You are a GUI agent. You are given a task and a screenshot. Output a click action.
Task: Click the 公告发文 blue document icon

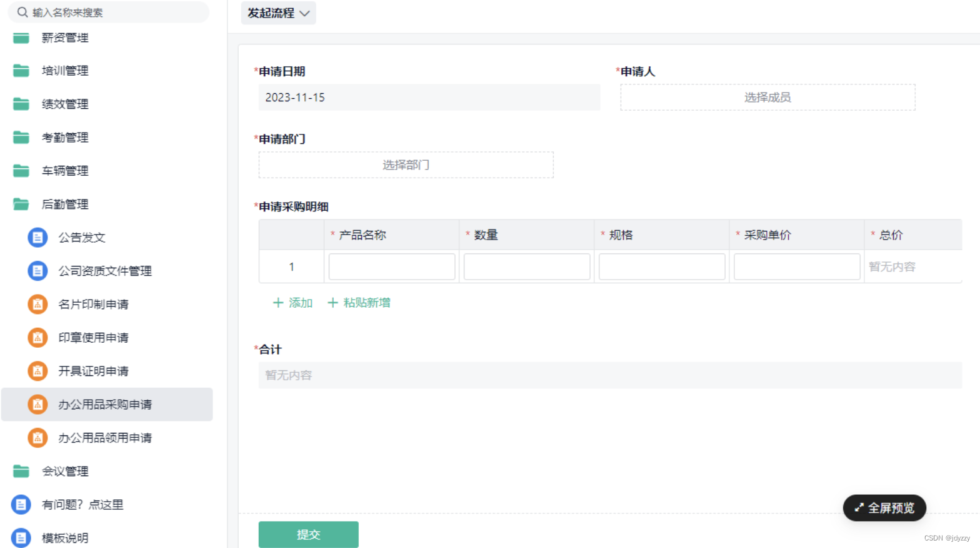pyautogui.click(x=37, y=238)
